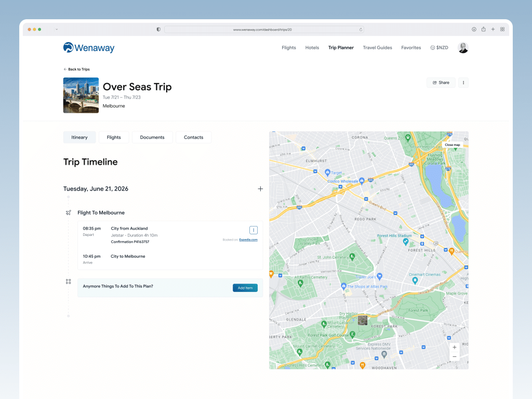
Task: Expand the browser sidebar chevron dropdown
Action: click(57, 30)
